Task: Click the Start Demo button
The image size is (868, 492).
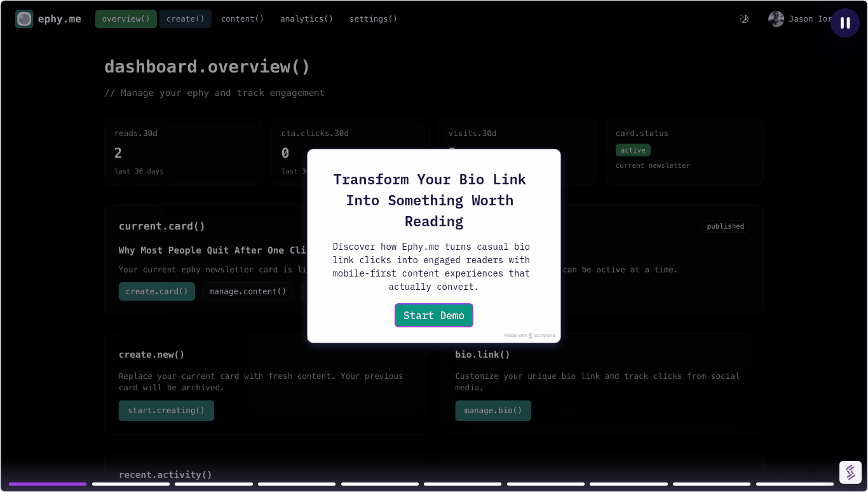Action: coord(434,315)
